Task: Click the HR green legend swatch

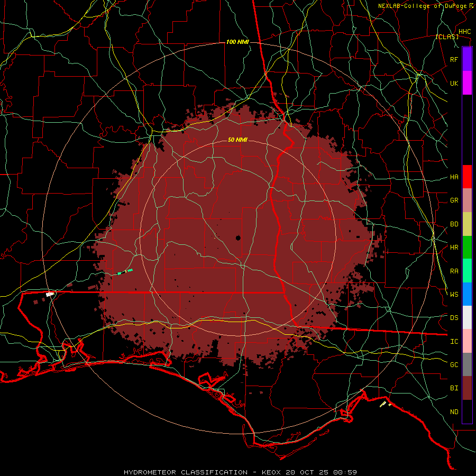Action: tap(467, 247)
